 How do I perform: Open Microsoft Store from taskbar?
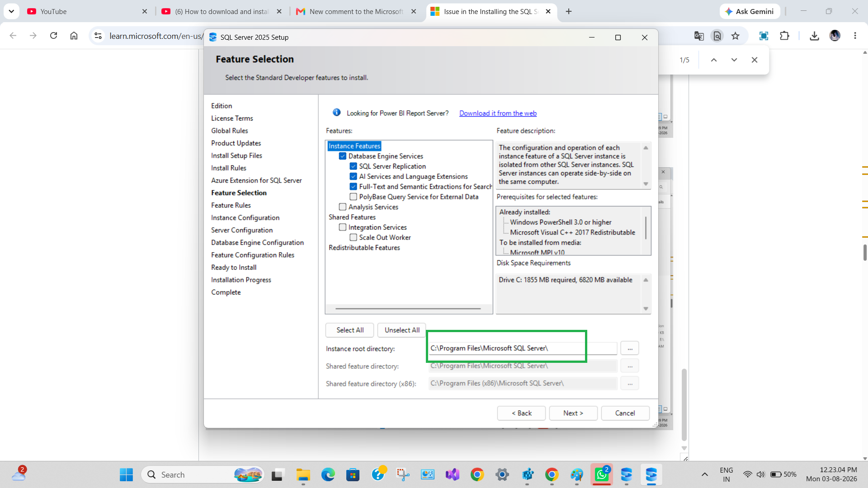coord(353,474)
